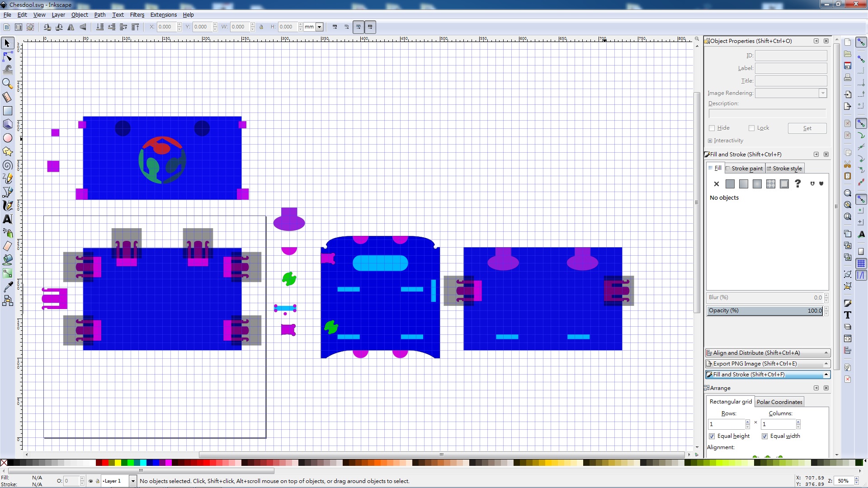Expand the Interactivity section
The image size is (868, 488).
pyautogui.click(x=710, y=141)
